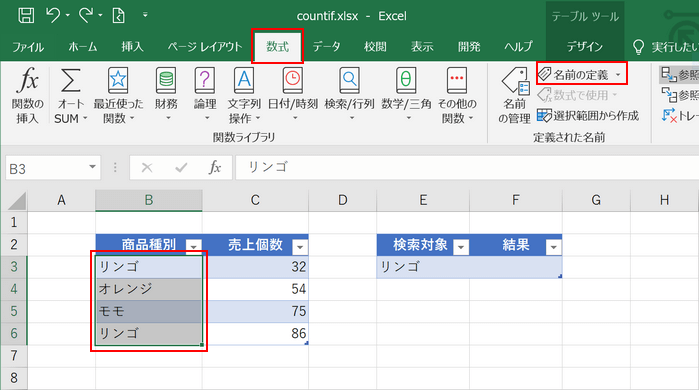Click the 数式で使用 button
699x390 pixels.
click(x=577, y=95)
